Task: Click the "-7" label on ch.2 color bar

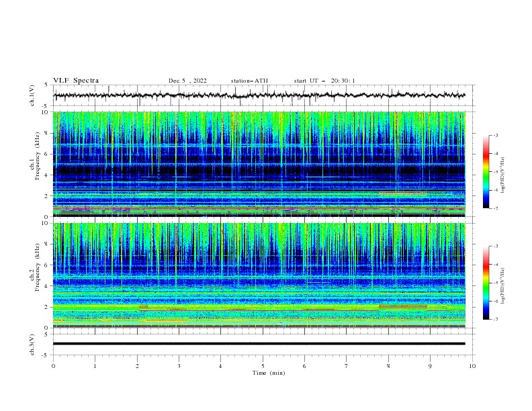Action: pos(495,320)
